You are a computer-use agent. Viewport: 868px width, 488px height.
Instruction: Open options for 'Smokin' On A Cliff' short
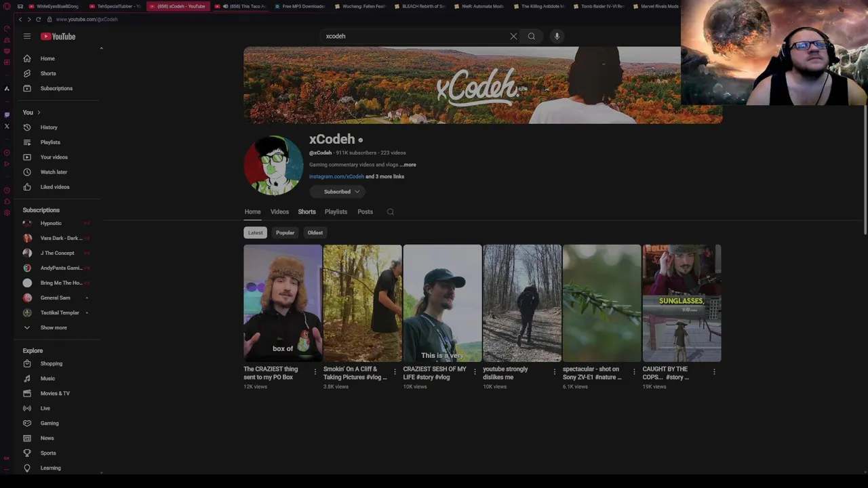(395, 372)
